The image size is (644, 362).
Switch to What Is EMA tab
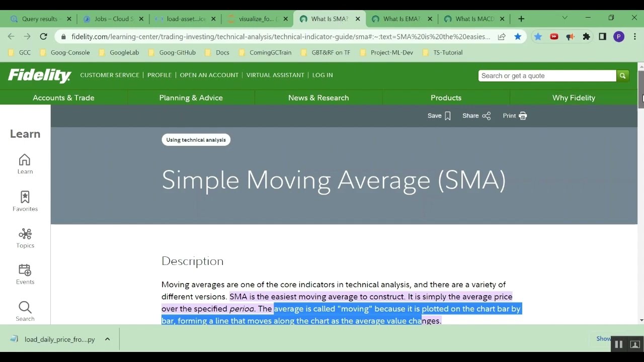[401, 19]
